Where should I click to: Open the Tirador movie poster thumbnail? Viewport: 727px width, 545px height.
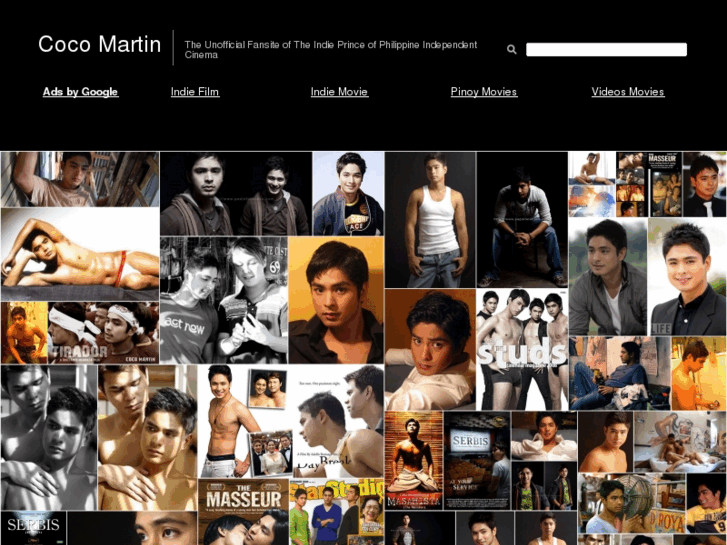(x=103, y=333)
